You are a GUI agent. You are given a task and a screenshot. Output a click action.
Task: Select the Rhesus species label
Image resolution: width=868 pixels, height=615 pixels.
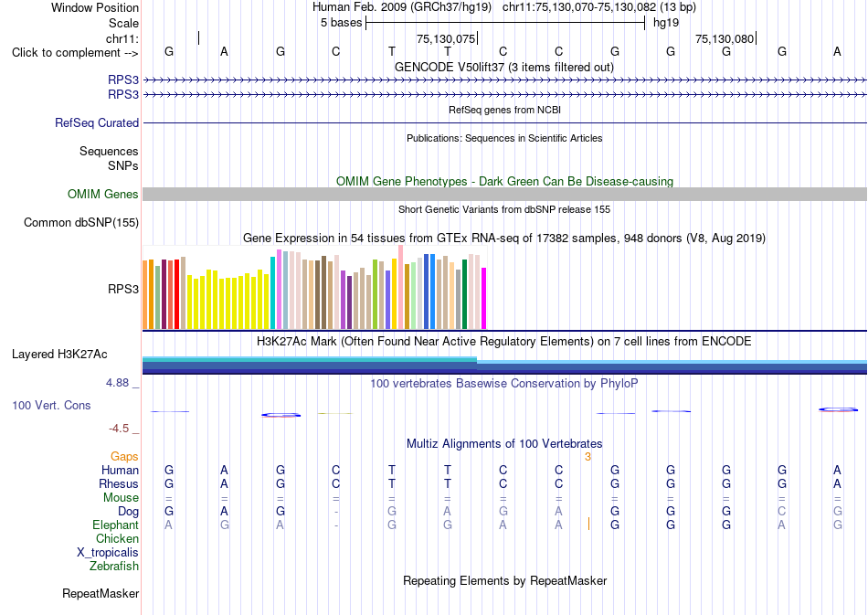[x=119, y=483]
